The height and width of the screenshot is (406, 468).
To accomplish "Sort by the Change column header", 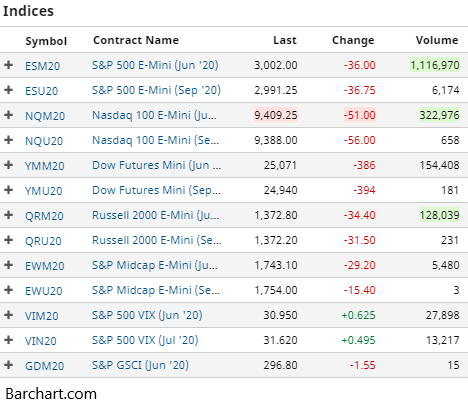I will [x=353, y=40].
